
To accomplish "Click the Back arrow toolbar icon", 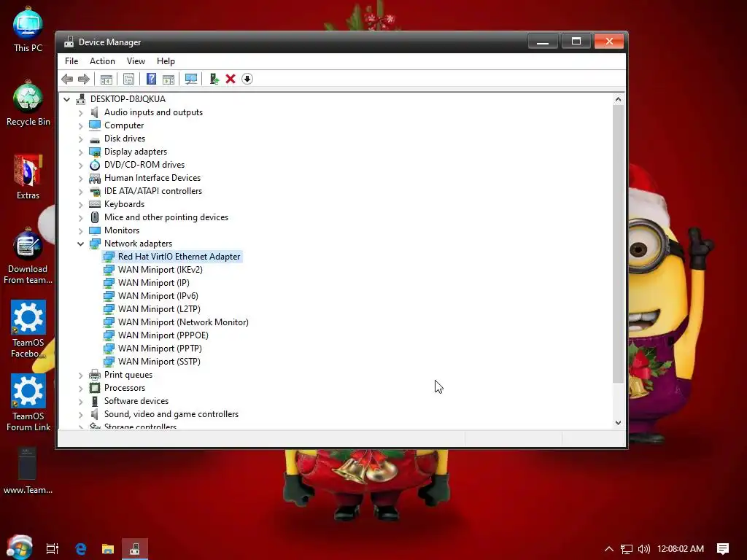I will (67, 79).
